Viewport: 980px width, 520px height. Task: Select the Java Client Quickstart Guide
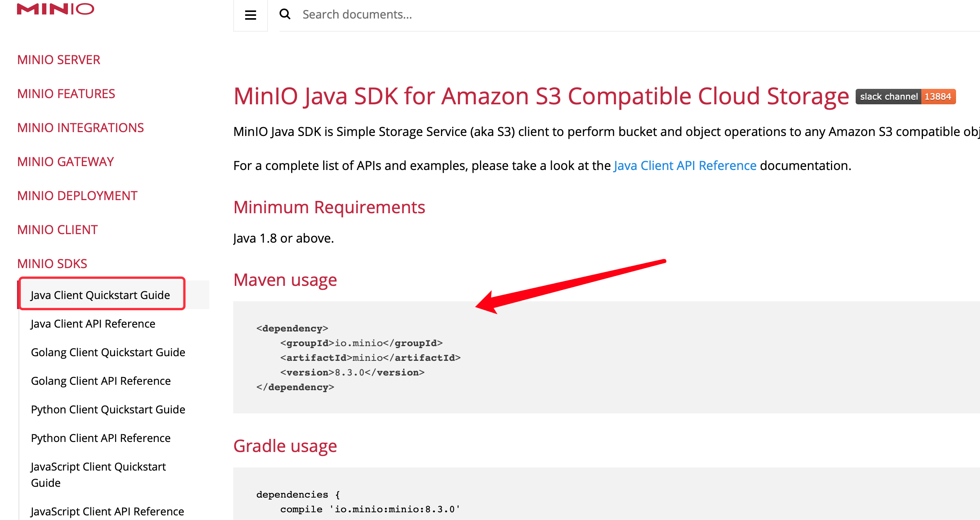click(x=100, y=294)
